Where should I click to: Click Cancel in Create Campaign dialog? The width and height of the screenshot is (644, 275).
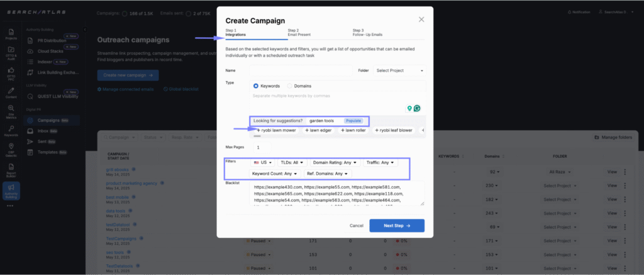tap(357, 226)
